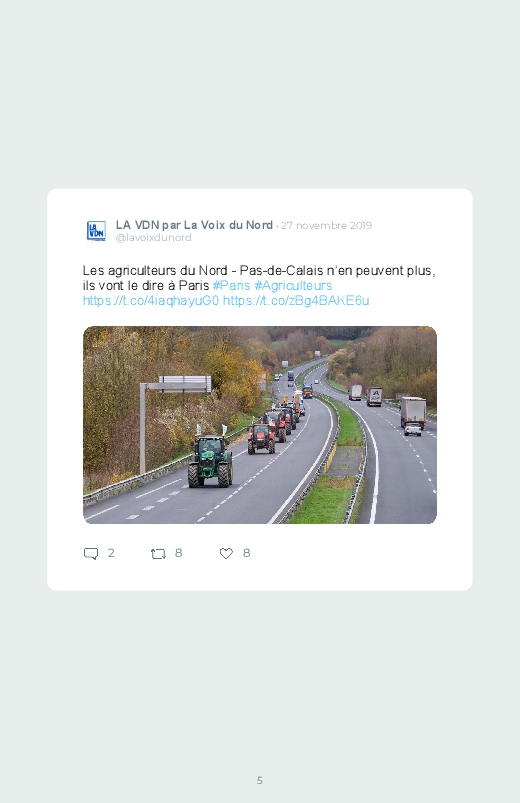This screenshot has width=520, height=803.
Task: Click the retweet arrows icon
Action: pyautogui.click(x=158, y=554)
